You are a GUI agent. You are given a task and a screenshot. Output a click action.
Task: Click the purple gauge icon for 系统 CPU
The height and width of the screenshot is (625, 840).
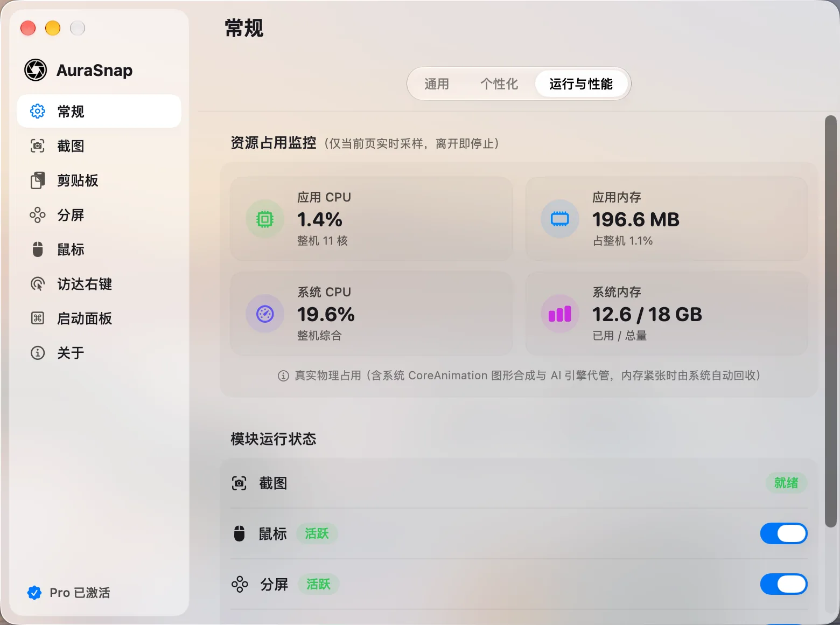click(x=265, y=314)
